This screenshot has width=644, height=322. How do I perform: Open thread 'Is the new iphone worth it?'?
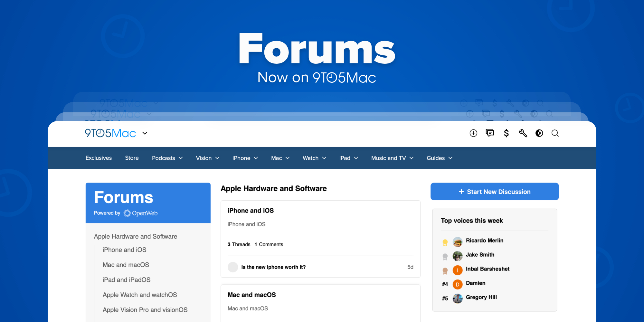[273, 267]
